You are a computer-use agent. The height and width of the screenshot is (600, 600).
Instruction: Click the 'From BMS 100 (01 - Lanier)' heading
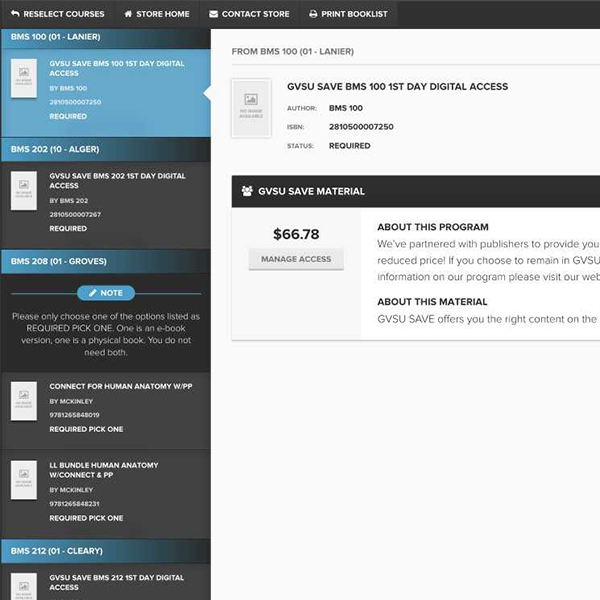tap(293, 52)
